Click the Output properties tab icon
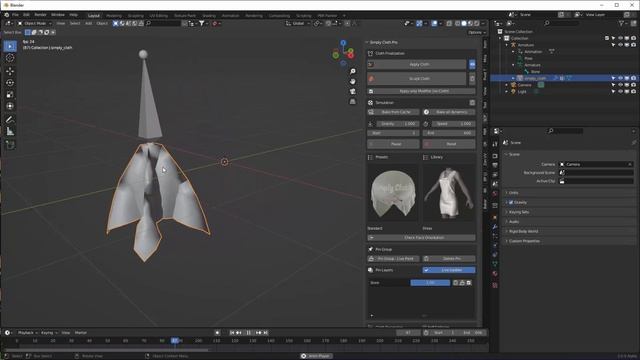This screenshot has height=360, width=640. pos(495,165)
